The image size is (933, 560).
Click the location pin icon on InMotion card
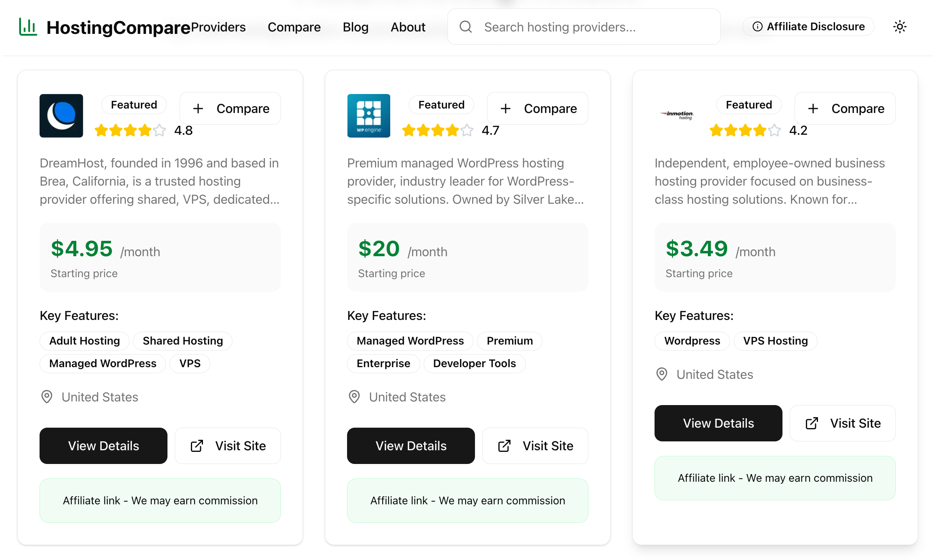pyautogui.click(x=662, y=374)
